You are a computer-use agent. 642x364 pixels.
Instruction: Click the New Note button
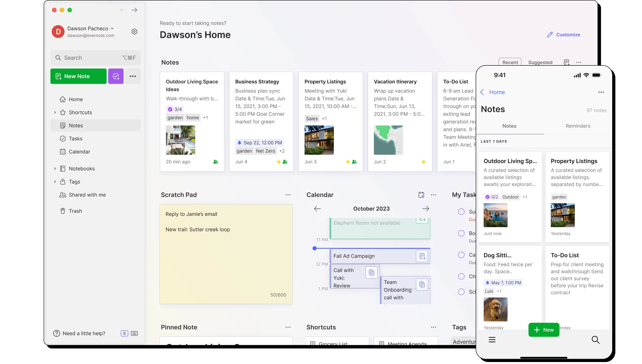pos(78,76)
